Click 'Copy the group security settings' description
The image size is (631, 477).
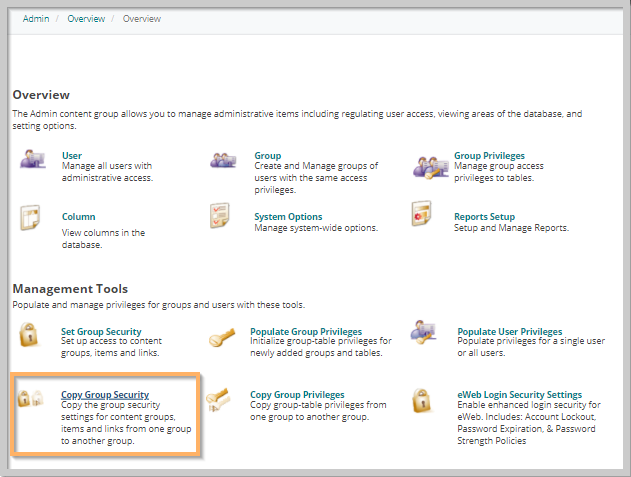(x=126, y=423)
